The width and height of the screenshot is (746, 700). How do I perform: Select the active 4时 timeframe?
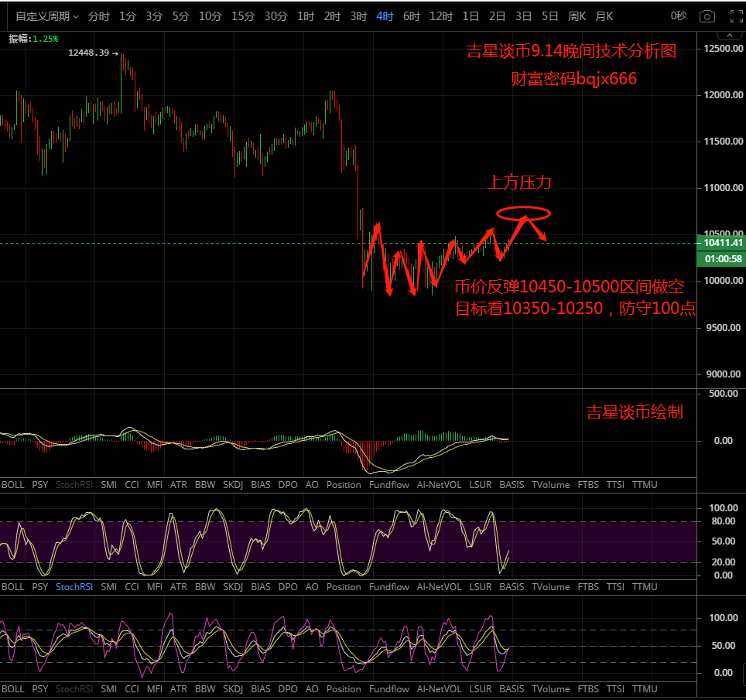[x=385, y=16]
